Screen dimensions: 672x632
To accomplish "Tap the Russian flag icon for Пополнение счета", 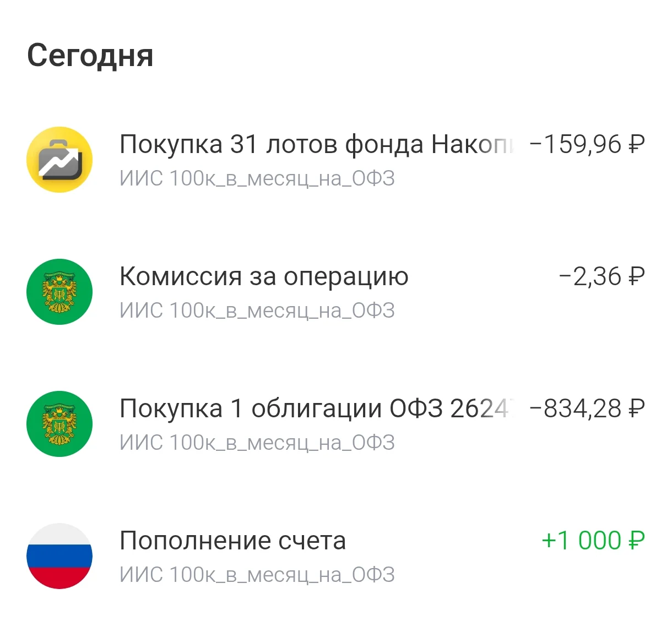I will coord(59,556).
